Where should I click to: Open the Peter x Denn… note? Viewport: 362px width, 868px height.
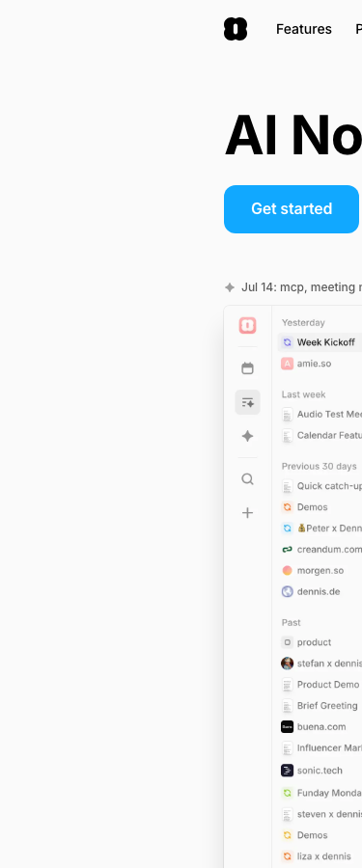329,529
